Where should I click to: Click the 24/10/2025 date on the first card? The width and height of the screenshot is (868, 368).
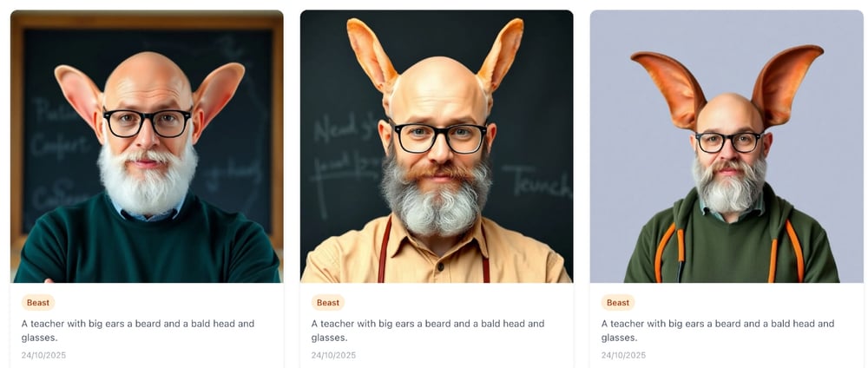(x=43, y=355)
